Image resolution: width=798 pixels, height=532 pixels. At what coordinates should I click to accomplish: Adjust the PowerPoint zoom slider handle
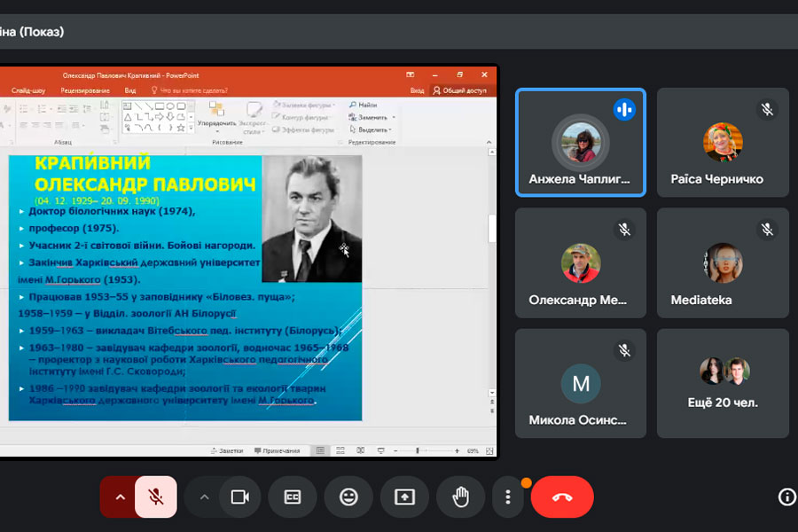pyautogui.click(x=418, y=450)
